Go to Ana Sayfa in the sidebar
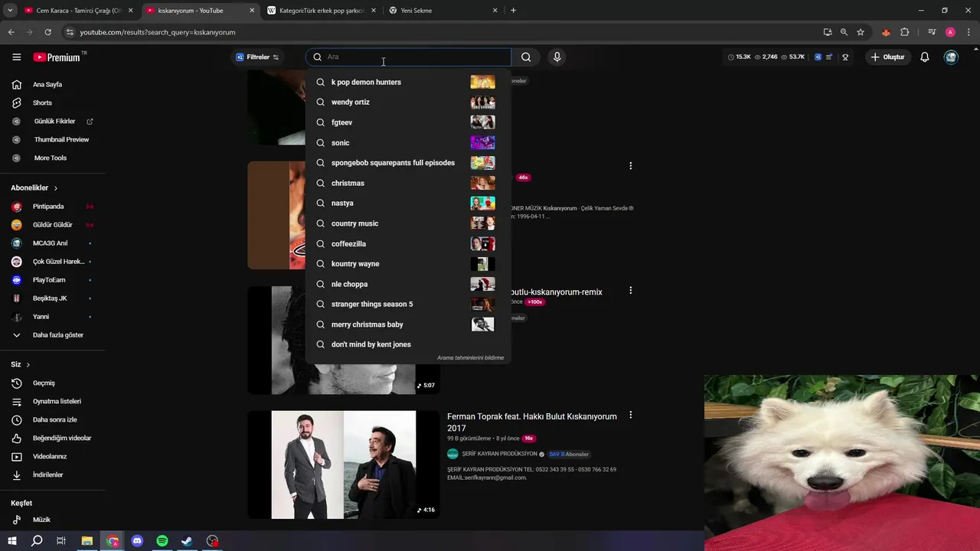This screenshot has width=980, height=551. [47, 84]
